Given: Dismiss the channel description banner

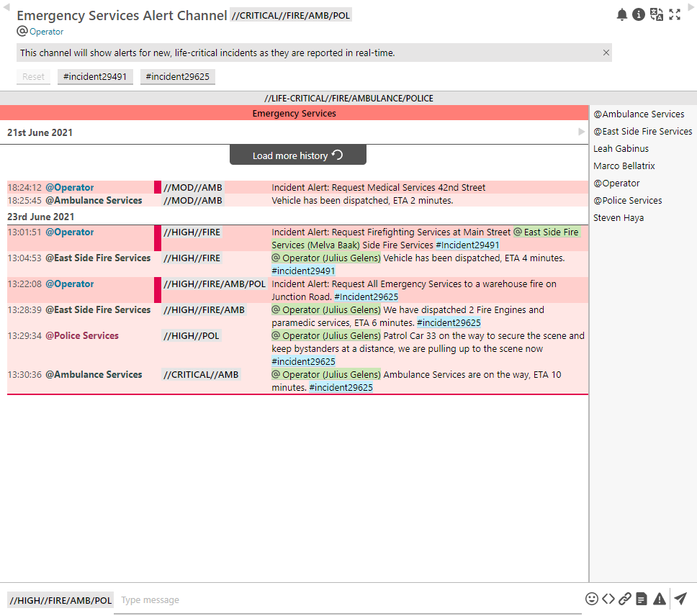Looking at the screenshot, I should pyautogui.click(x=606, y=53).
